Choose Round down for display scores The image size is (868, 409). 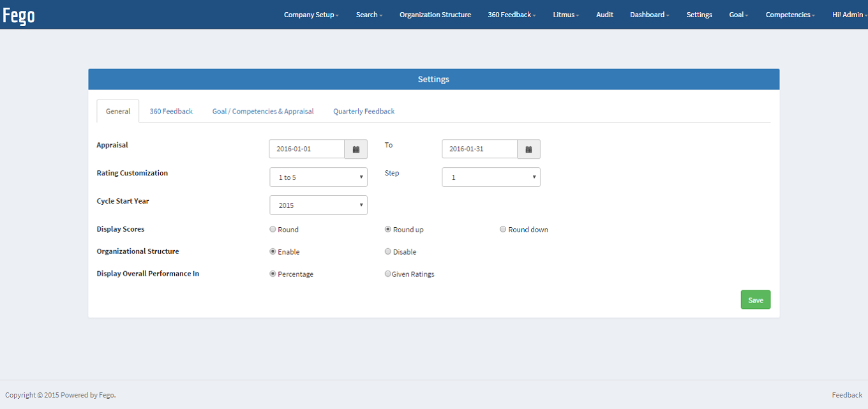(x=503, y=230)
